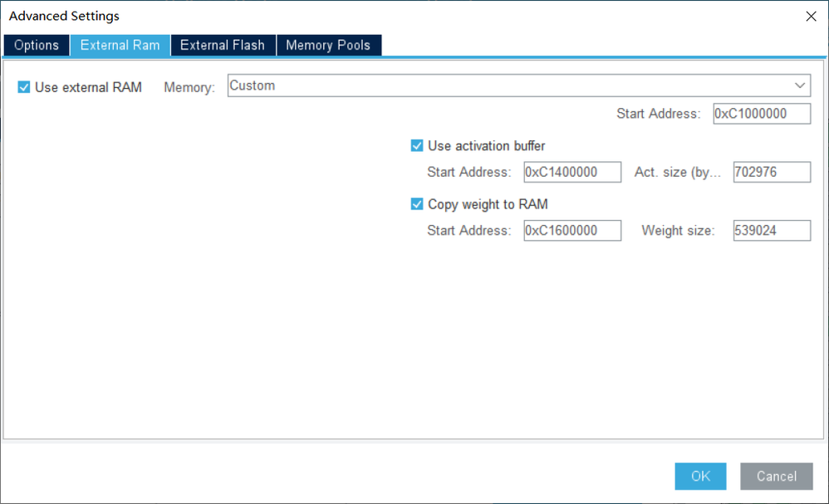Open the External Flash tab

(223, 46)
